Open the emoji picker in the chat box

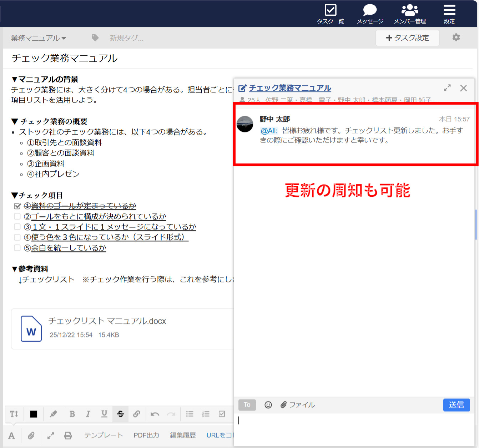point(268,405)
